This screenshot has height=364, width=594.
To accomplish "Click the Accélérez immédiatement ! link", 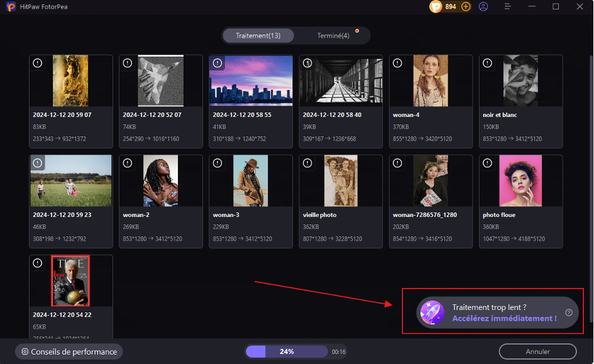I will (x=504, y=319).
